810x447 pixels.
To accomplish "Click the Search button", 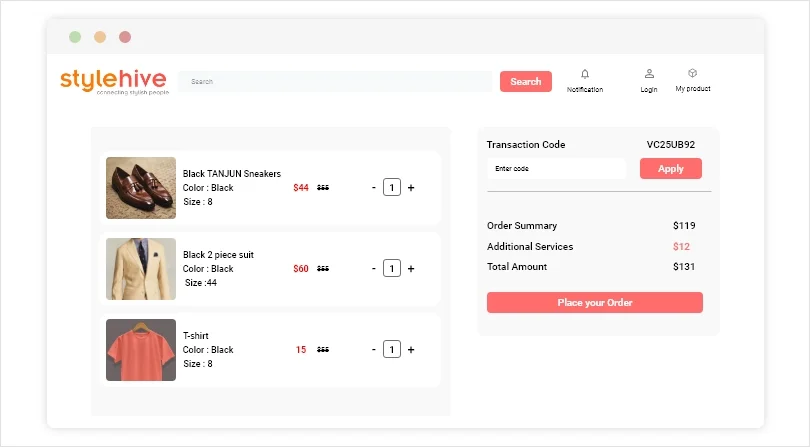I will coord(526,82).
